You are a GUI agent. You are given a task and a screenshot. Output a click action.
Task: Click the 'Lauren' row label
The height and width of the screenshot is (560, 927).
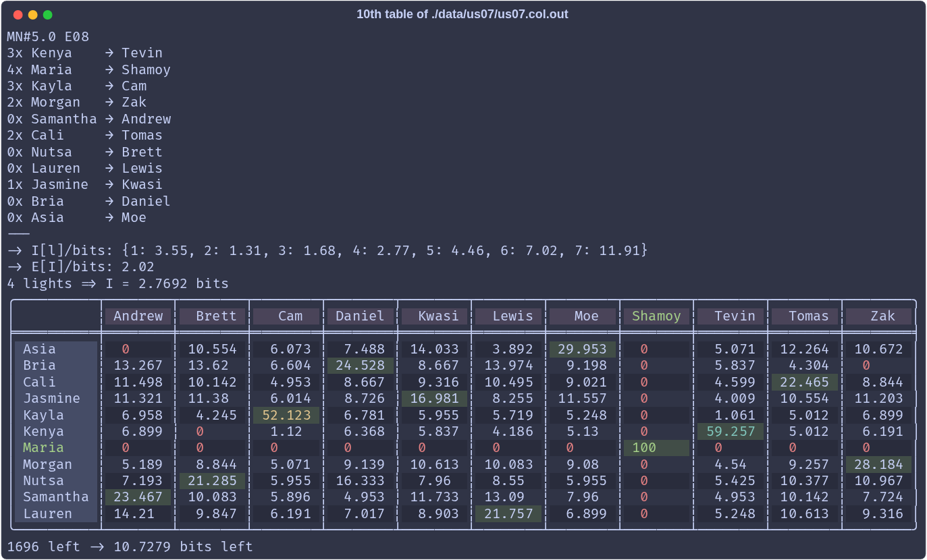56,513
